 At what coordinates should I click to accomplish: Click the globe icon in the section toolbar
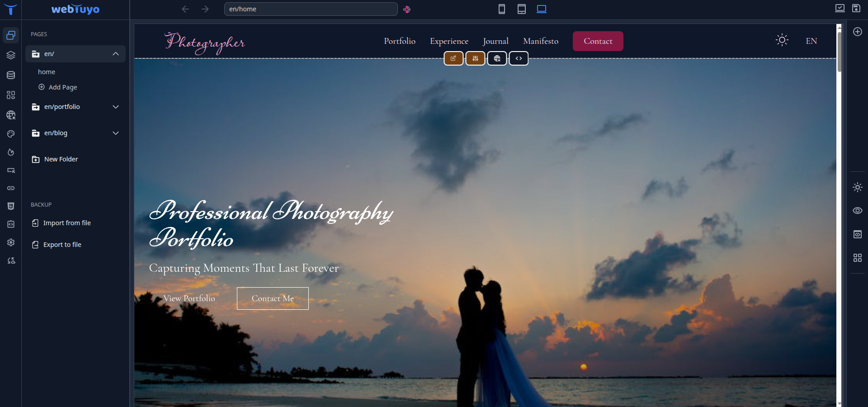coord(497,58)
